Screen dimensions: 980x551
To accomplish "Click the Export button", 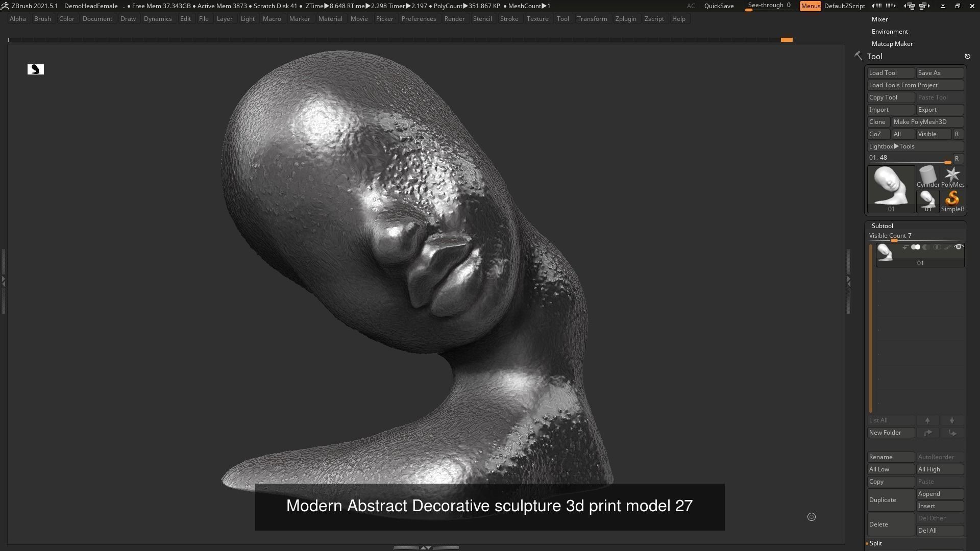I will (940, 110).
